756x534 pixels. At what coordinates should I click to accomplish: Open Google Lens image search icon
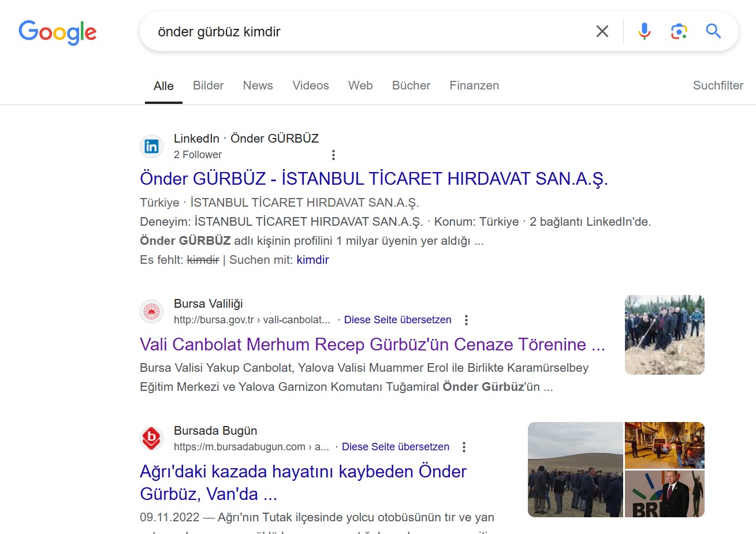tap(679, 31)
